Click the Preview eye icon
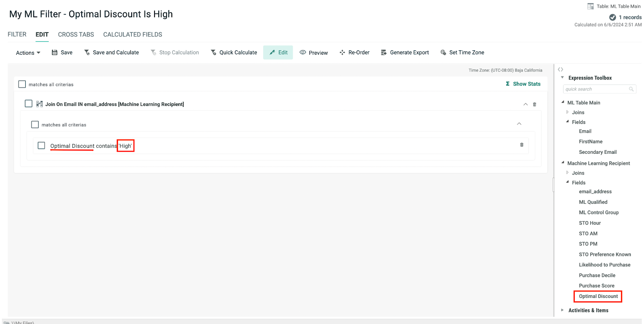The width and height of the screenshot is (644, 324). point(303,52)
